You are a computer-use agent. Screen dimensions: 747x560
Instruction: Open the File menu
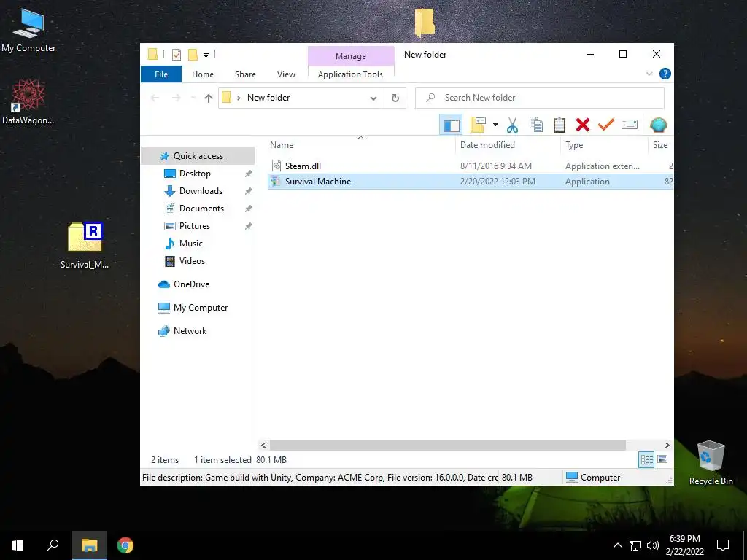pyautogui.click(x=161, y=74)
